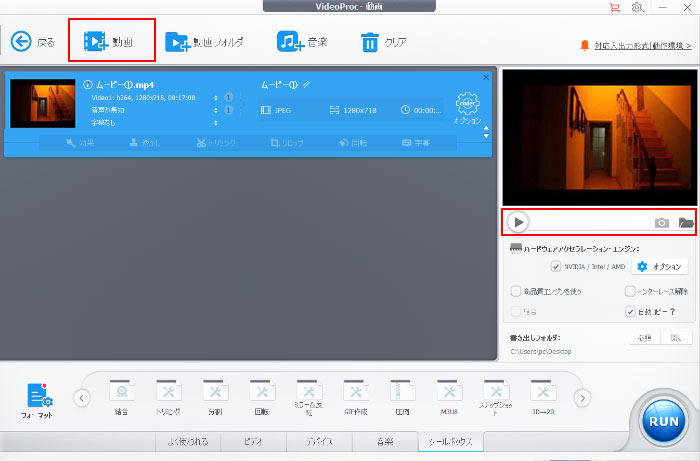Open settings gear in the title bar

(x=638, y=7)
